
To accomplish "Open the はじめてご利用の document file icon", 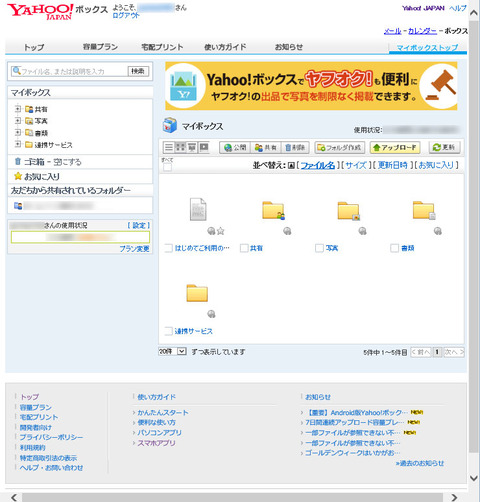I will coord(198,209).
